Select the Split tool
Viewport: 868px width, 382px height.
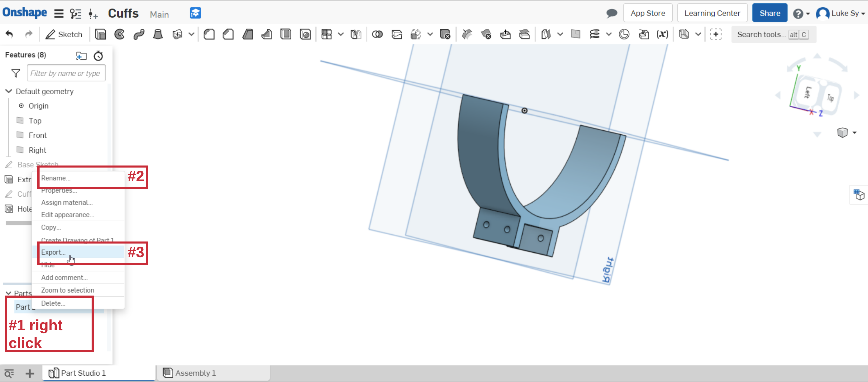(396, 34)
